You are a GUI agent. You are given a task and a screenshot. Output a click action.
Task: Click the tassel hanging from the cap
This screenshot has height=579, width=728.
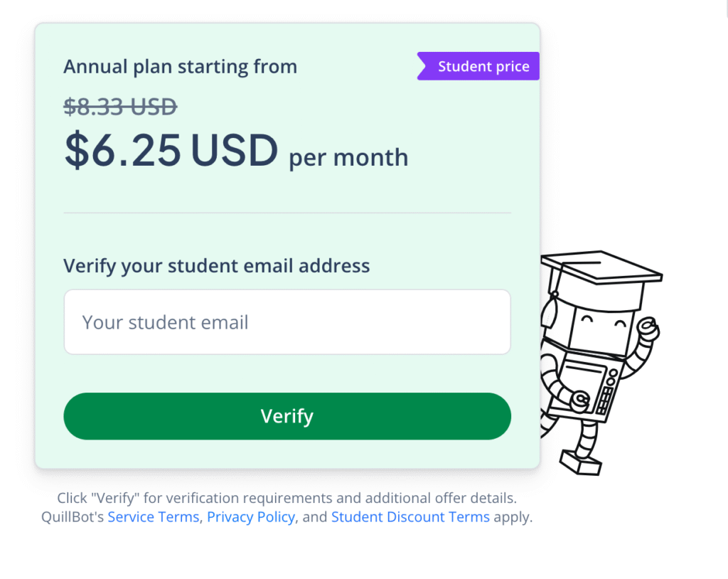tap(549, 310)
